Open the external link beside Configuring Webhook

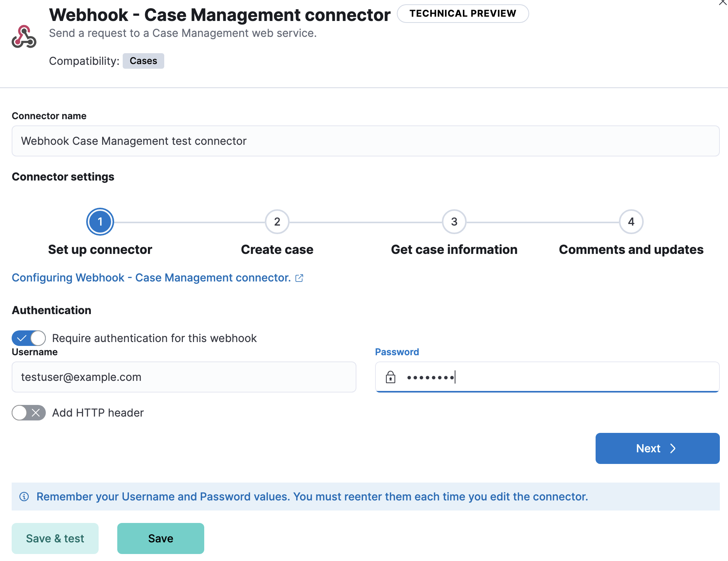[299, 278]
